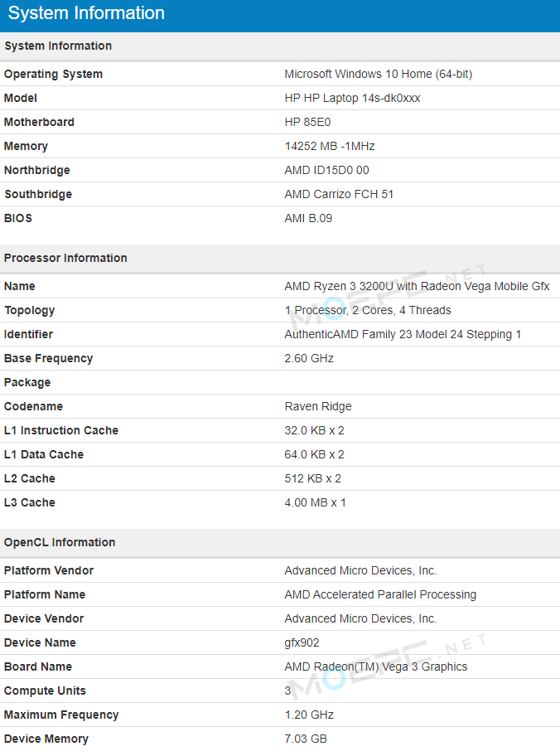Click the 'Southbridge' row label
This screenshot has width=560, height=756.
pyautogui.click(x=38, y=194)
